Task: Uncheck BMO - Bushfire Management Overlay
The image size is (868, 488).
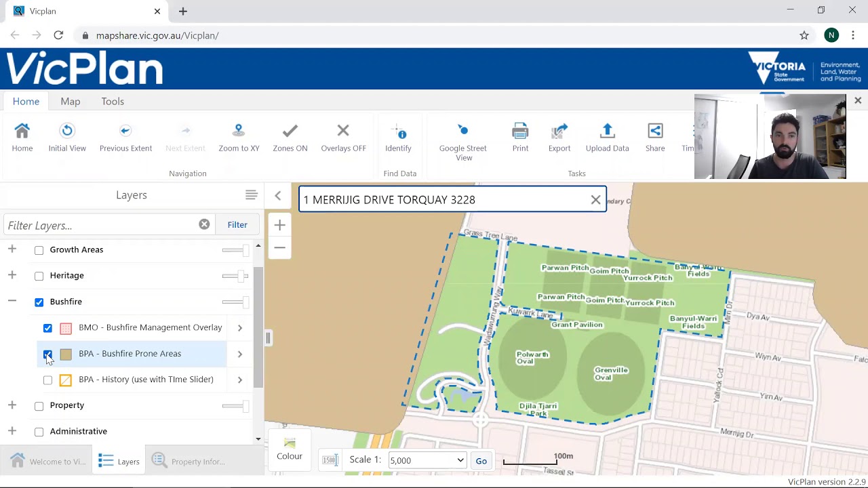Action: coord(47,328)
